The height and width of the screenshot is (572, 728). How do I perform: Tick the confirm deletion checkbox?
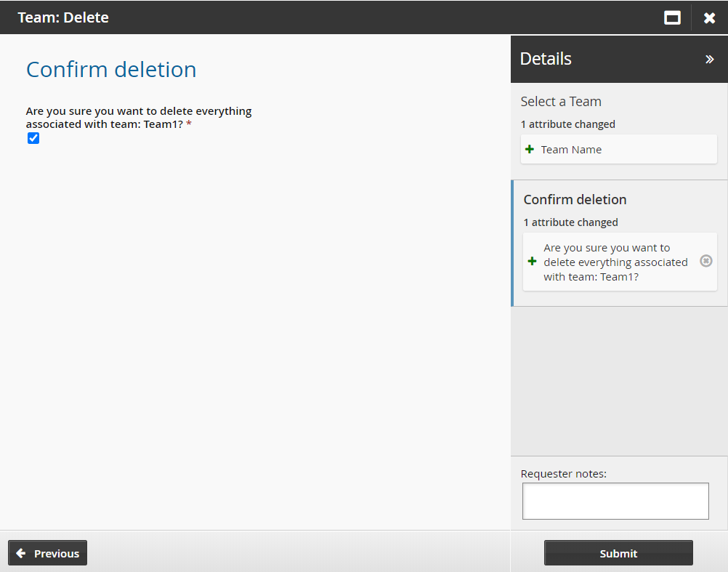tap(33, 138)
